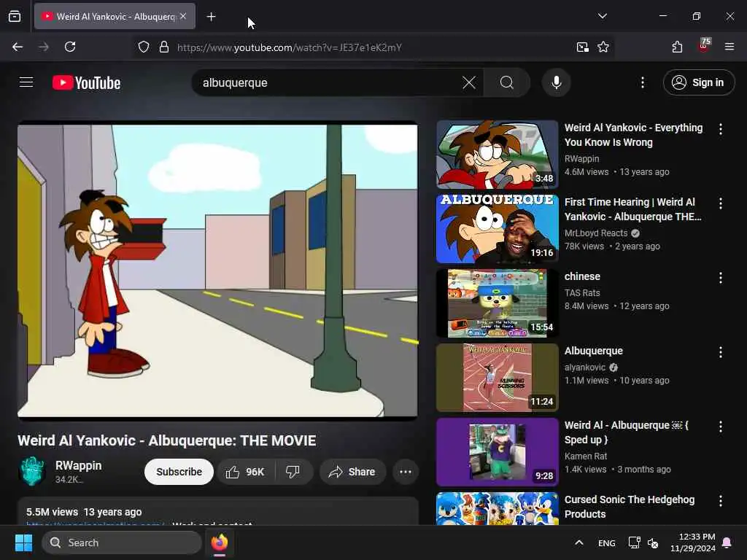Click the Firefox address bar URL
Image resolution: width=747 pixels, height=560 pixels.
click(x=289, y=47)
